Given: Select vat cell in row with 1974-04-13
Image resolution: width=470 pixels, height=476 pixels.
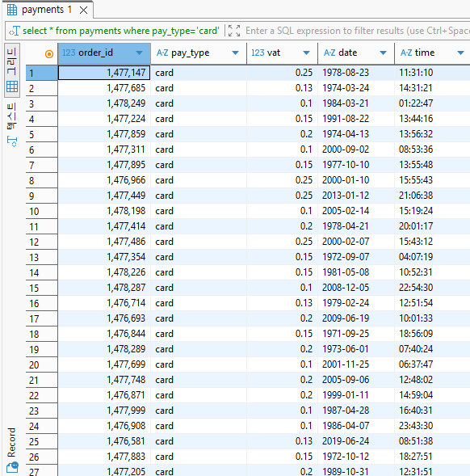Looking at the screenshot, I should click(x=282, y=134).
